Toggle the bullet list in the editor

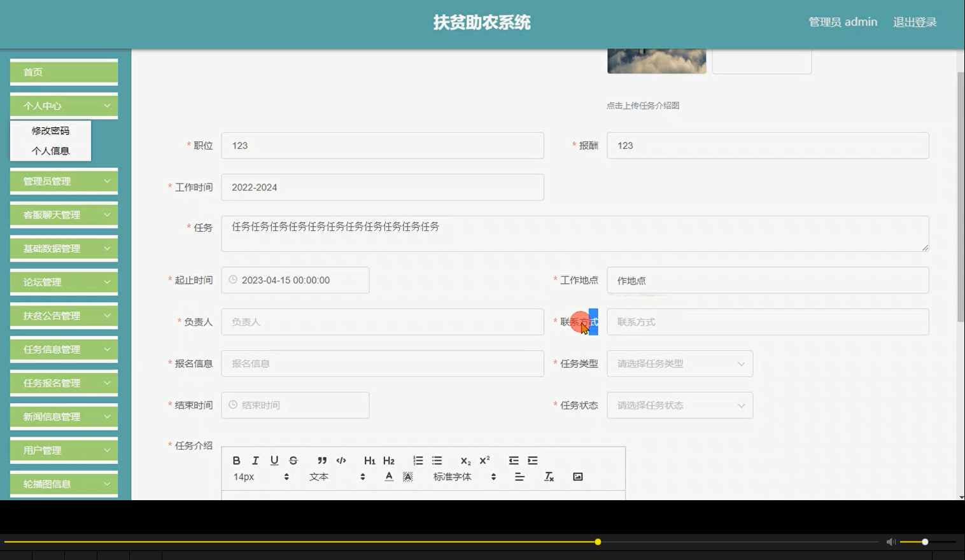[437, 460]
